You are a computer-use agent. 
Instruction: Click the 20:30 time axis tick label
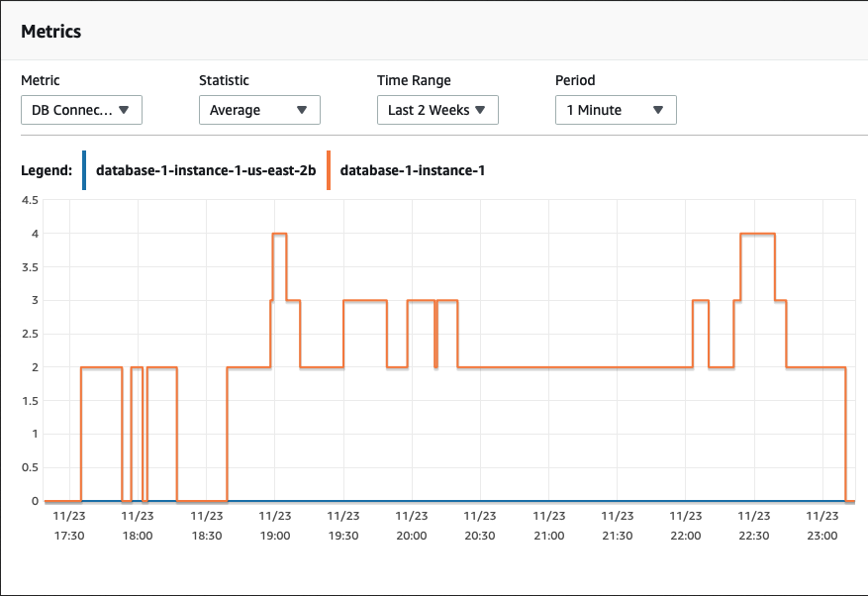pos(480,526)
